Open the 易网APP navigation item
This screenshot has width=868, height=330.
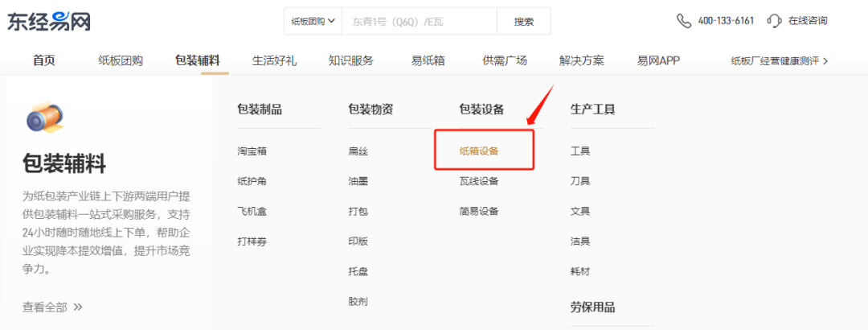(658, 60)
